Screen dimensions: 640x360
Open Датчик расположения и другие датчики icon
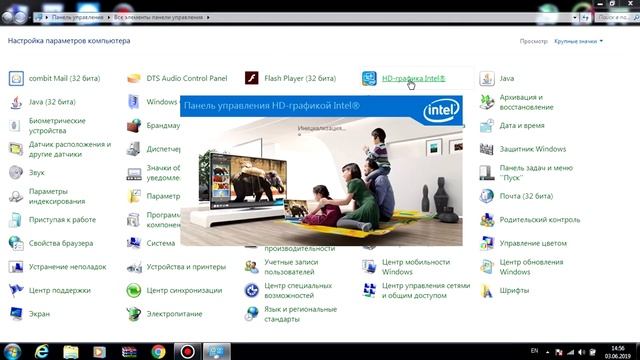[16, 149]
